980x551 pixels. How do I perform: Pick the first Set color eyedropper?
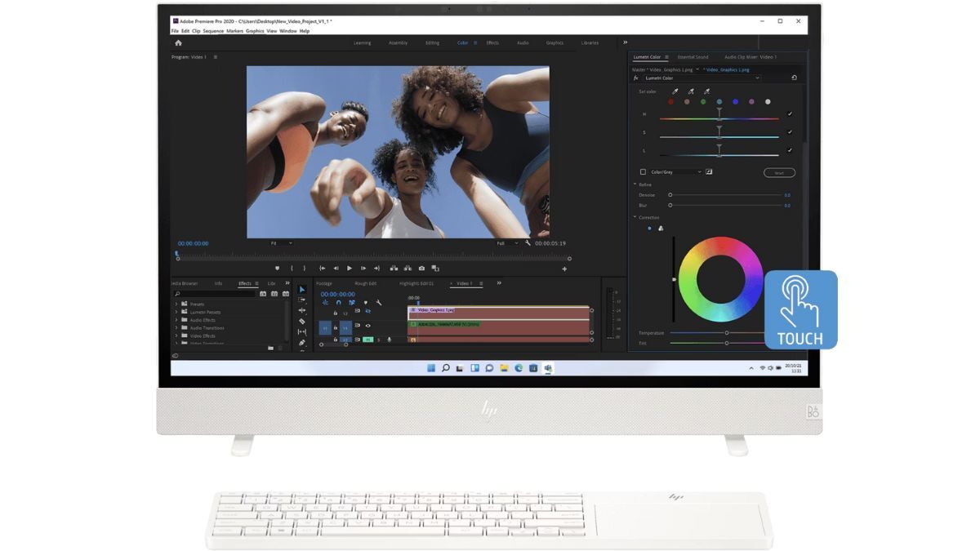(x=675, y=91)
